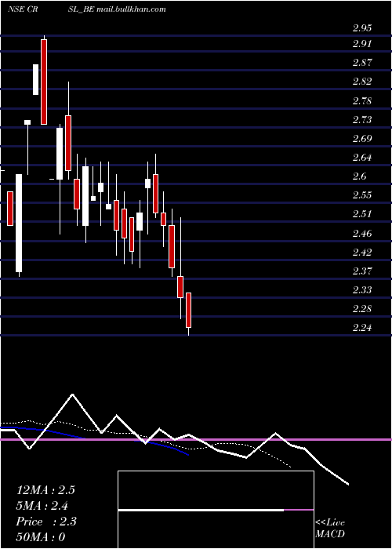Screen dimensions: 392x549
Task: Select the last red candlestick near 2.24
Action: [189, 311]
